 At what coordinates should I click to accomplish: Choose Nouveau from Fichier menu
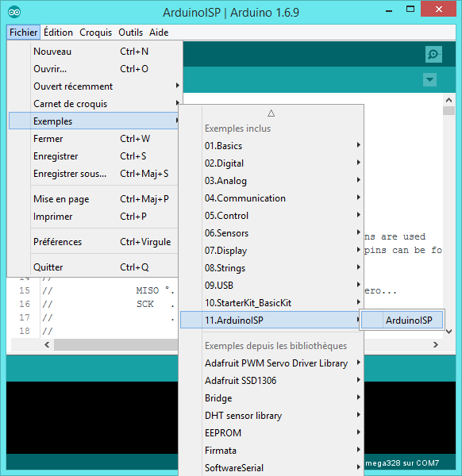(x=94, y=52)
